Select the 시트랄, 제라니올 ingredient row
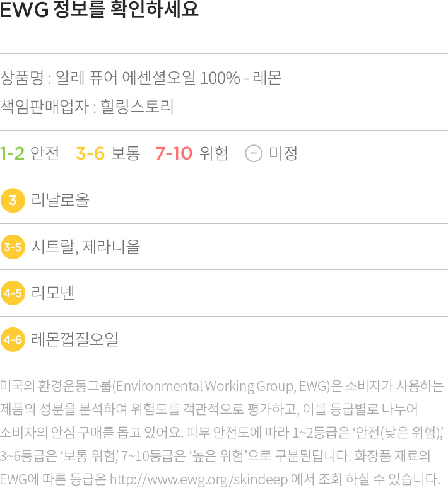 pyautogui.click(x=224, y=247)
